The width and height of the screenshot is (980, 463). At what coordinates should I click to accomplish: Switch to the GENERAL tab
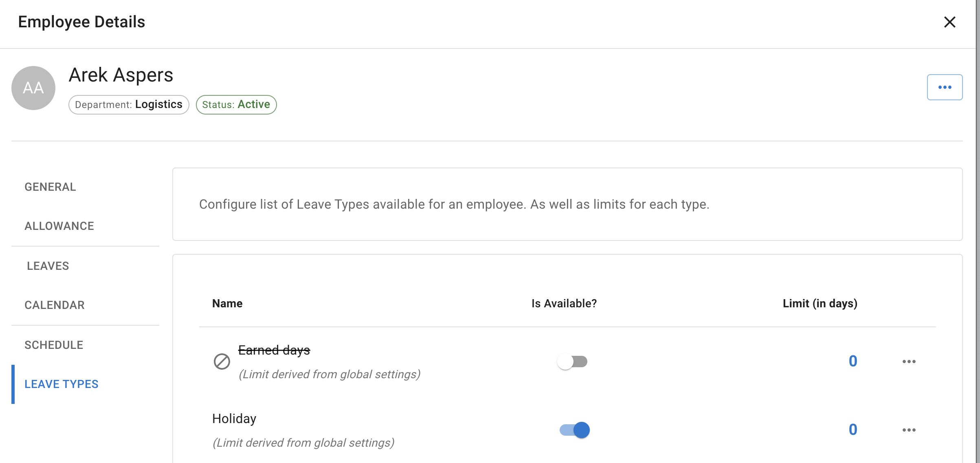tap(50, 187)
